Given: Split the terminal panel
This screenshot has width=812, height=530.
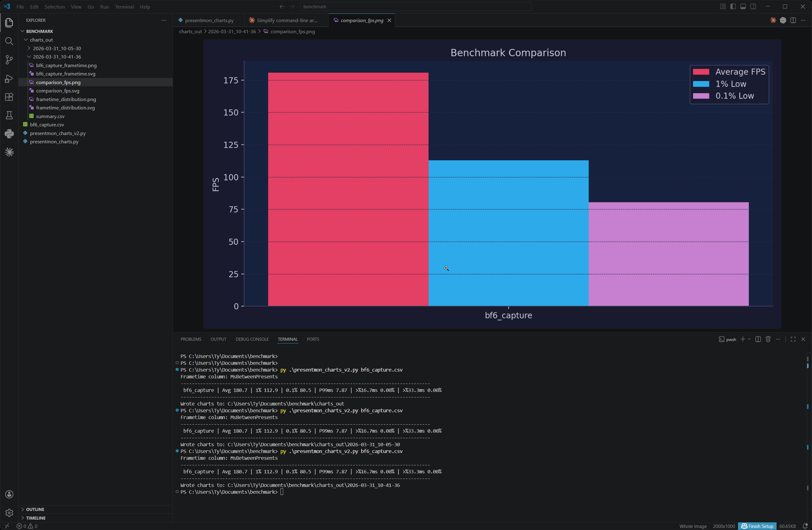Looking at the screenshot, I should tap(758, 339).
